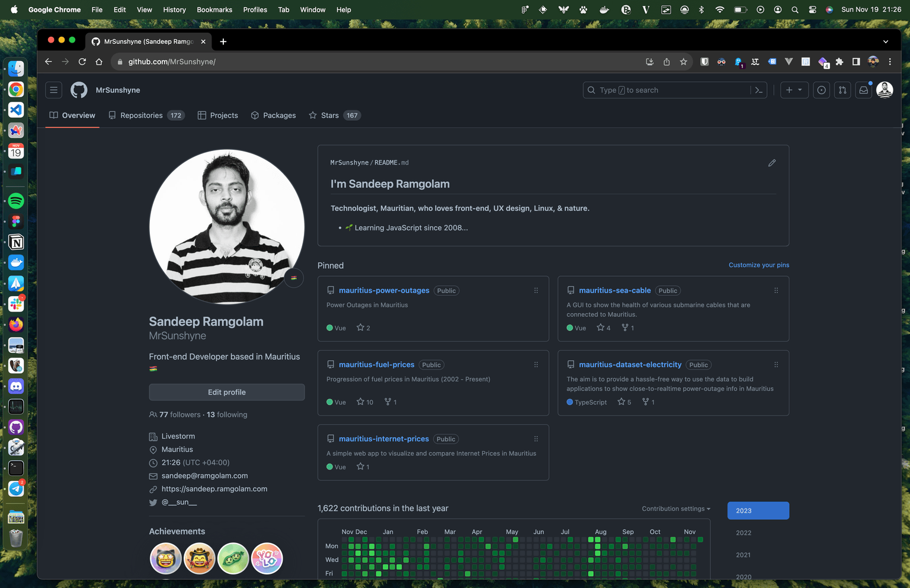Open Spotify from the dock

tap(16, 201)
